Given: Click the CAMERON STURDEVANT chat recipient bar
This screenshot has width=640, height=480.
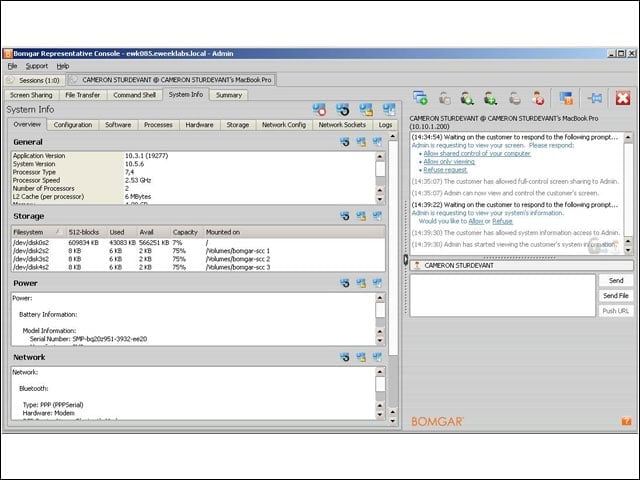Looking at the screenshot, I should (x=522, y=265).
